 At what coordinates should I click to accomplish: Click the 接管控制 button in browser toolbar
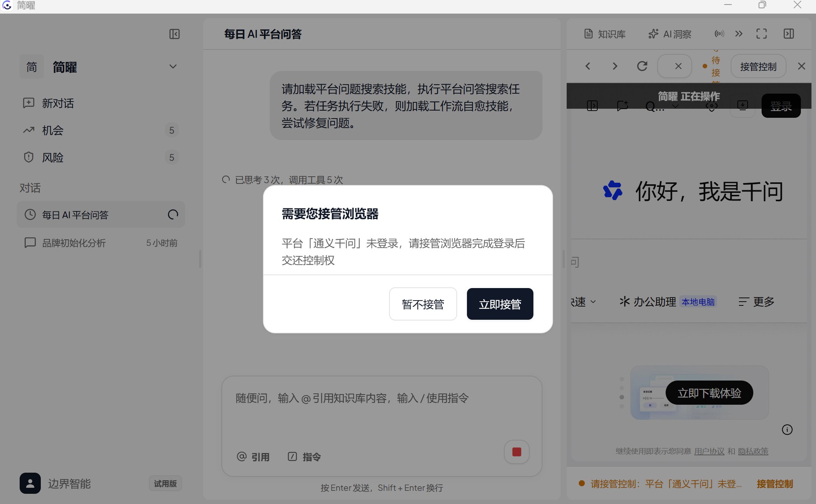pos(758,66)
